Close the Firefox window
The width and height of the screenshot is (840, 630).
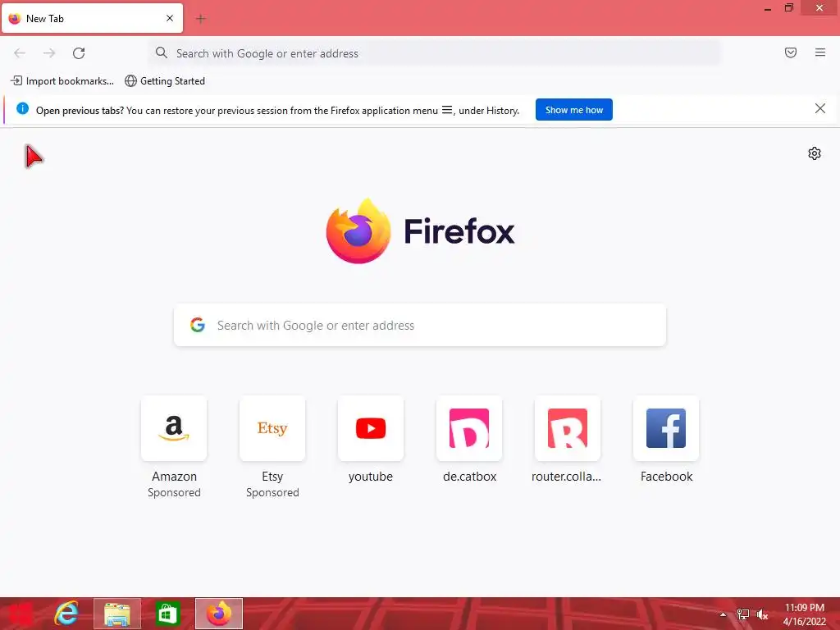pos(819,7)
